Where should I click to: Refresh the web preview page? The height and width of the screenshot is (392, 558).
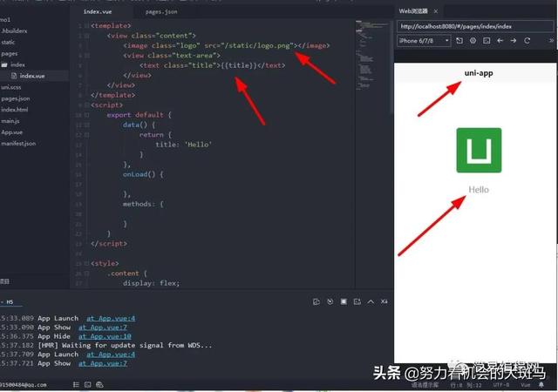point(527,41)
